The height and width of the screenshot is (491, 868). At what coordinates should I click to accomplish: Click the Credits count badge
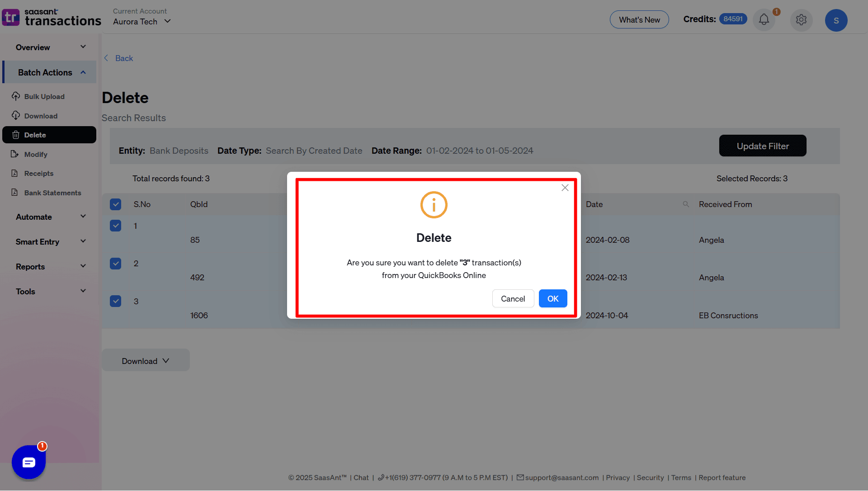click(x=733, y=19)
